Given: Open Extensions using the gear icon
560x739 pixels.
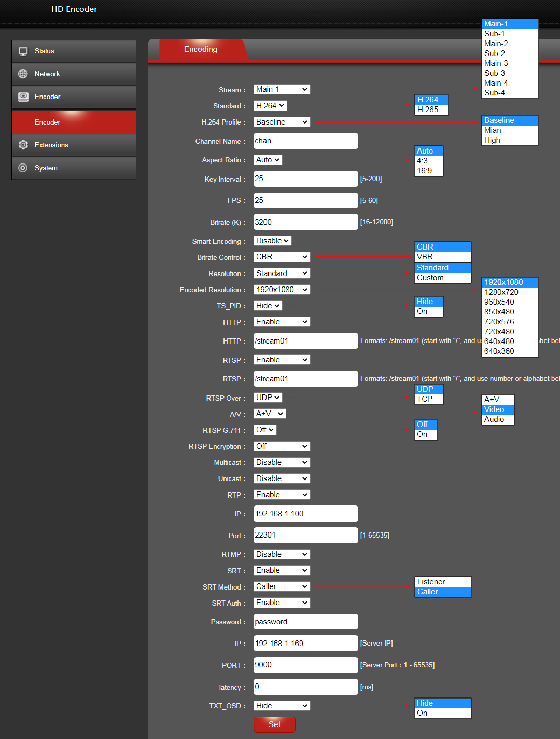Looking at the screenshot, I should (x=23, y=145).
